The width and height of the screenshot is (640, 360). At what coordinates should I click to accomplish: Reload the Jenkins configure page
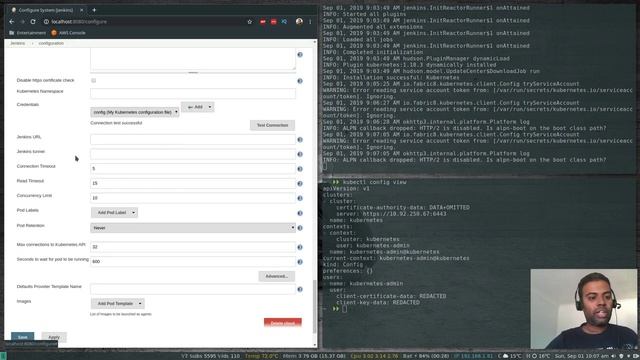33,22
